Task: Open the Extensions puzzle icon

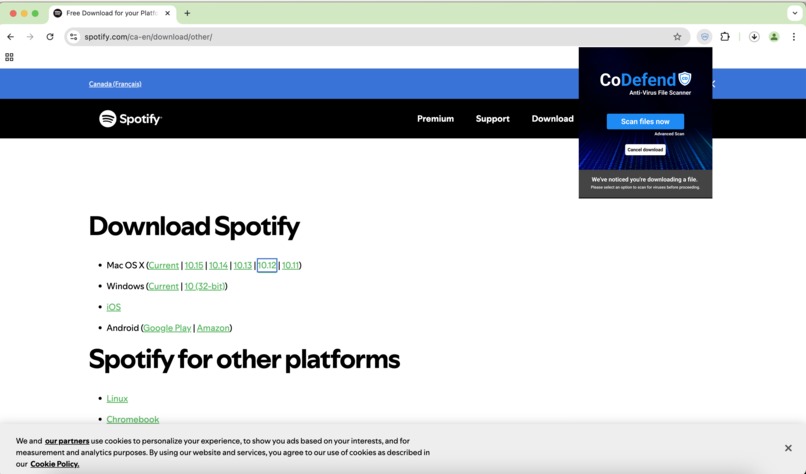Action: (x=725, y=37)
